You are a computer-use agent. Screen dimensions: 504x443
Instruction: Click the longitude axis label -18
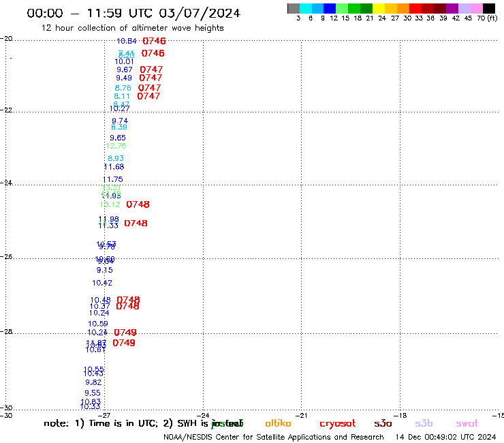[400, 416]
